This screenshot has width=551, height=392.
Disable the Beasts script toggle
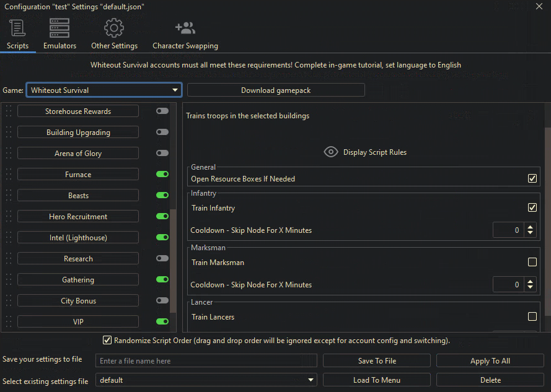coord(162,195)
